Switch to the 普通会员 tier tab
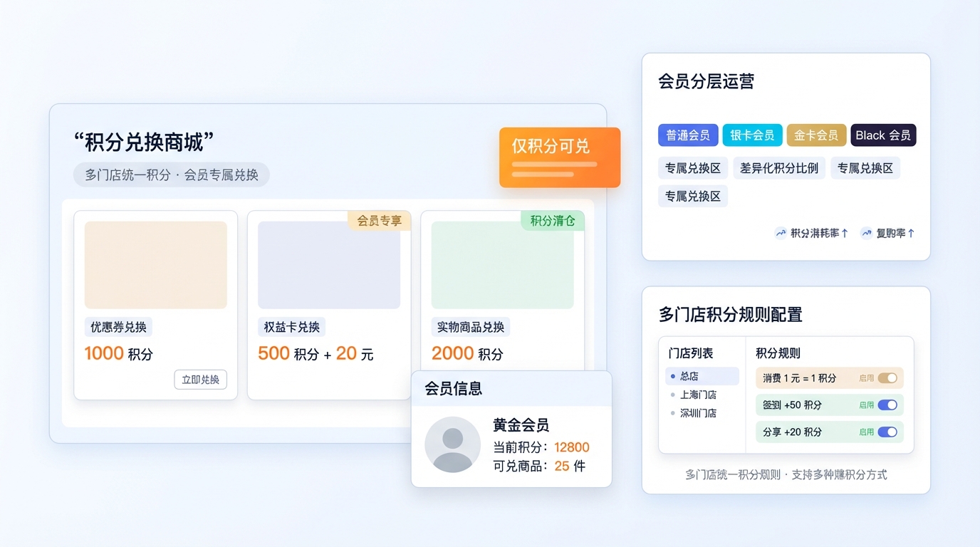 tap(687, 135)
